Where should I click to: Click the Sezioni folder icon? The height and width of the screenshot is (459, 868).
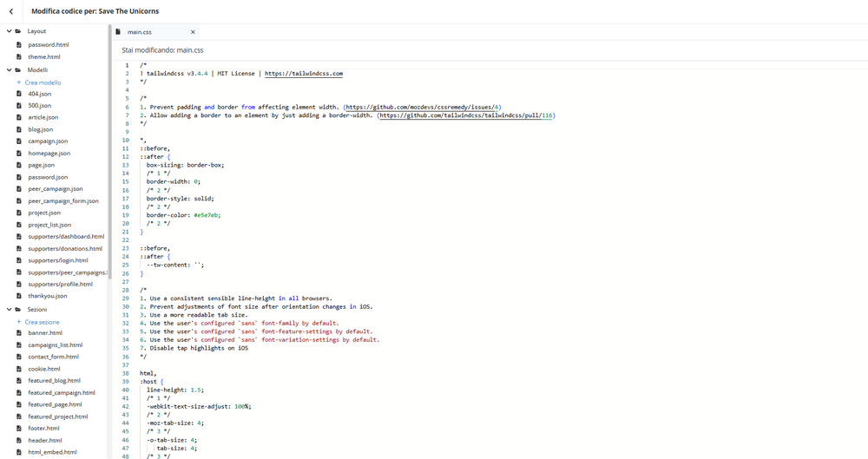[x=18, y=309]
